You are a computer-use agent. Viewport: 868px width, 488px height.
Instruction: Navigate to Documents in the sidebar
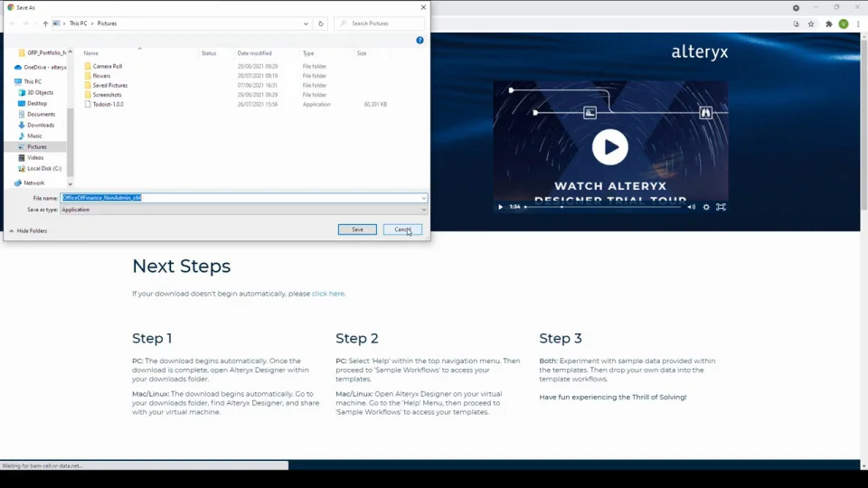tap(41, 114)
